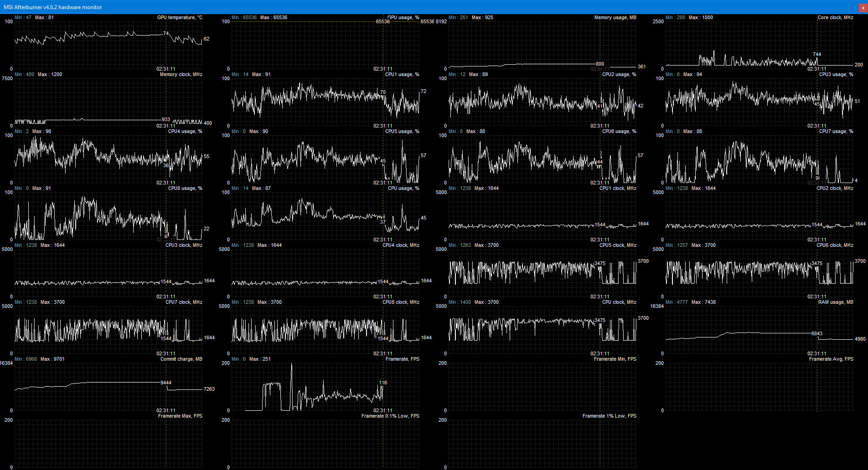868x470 pixels.
Task: Click the 'CPU8 clock, MHz' graph label
Action: coord(401,302)
